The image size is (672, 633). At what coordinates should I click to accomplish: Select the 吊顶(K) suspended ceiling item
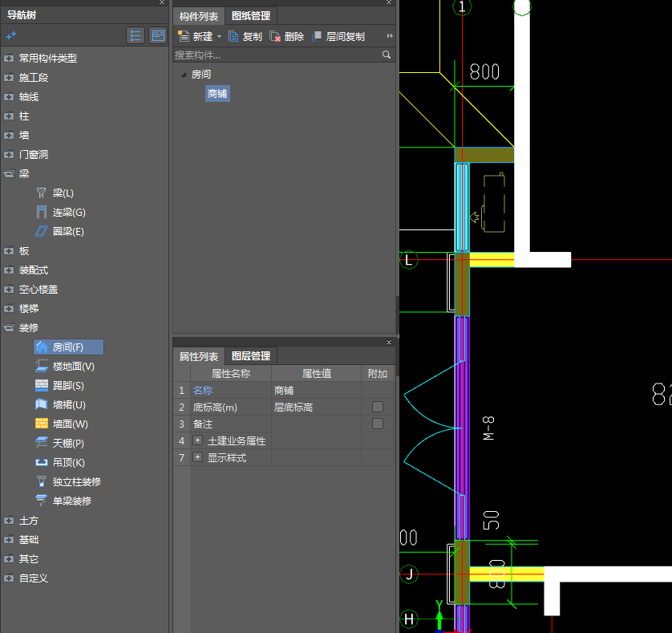[x=60, y=462]
